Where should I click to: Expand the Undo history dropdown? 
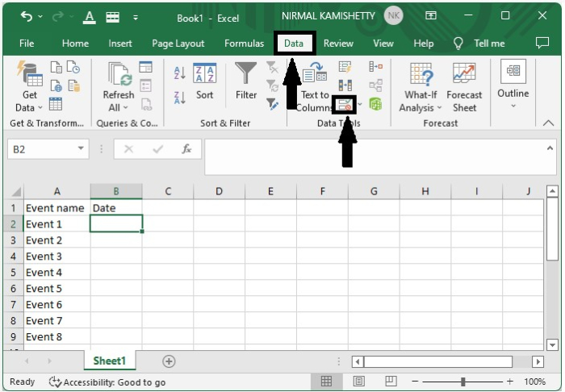click(40, 17)
